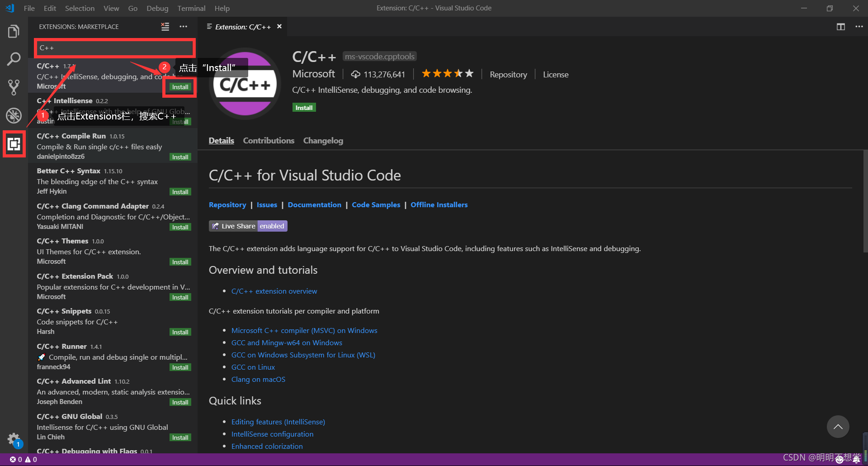868x466 pixels.
Task: Install C/C++ Extension Pack
Action: (180, 297)
